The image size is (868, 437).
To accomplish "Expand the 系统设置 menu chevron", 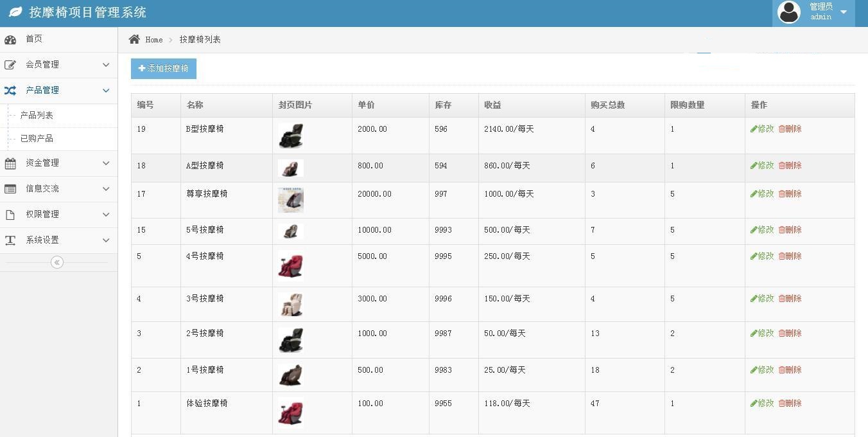I will pos(106,240).
